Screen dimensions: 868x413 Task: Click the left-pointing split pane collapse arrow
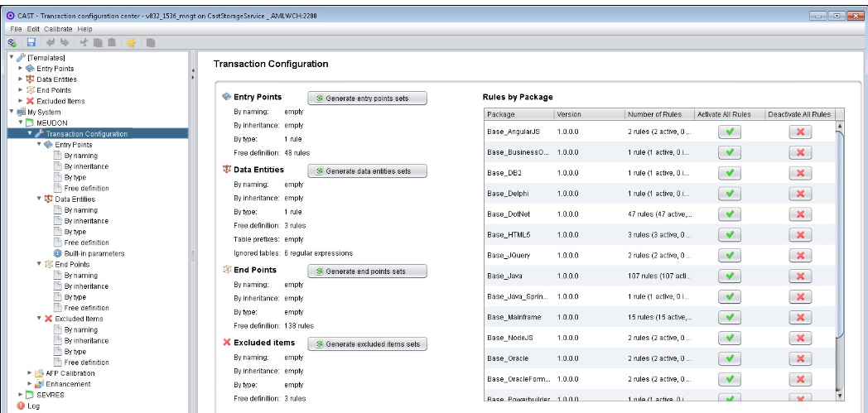tap(193, 70)
